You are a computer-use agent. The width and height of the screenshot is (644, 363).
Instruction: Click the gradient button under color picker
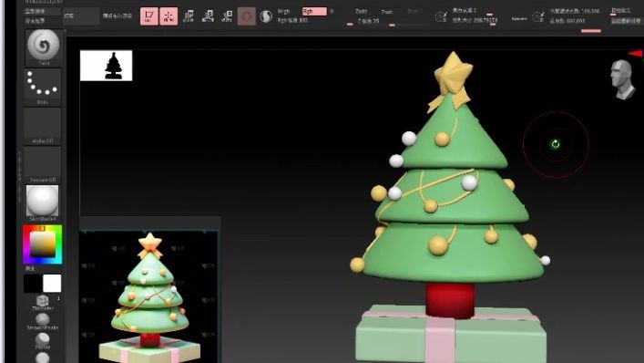pyautogui.click(x=30, y=268)
